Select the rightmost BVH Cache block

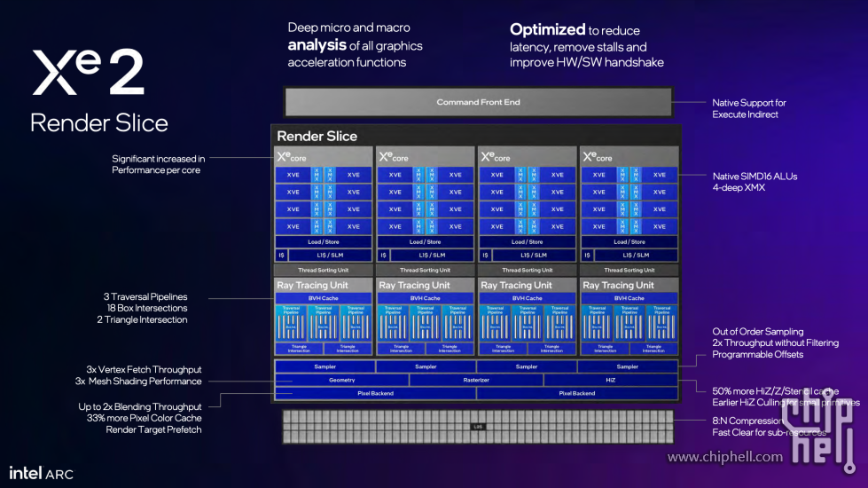[x=629, y=298]
